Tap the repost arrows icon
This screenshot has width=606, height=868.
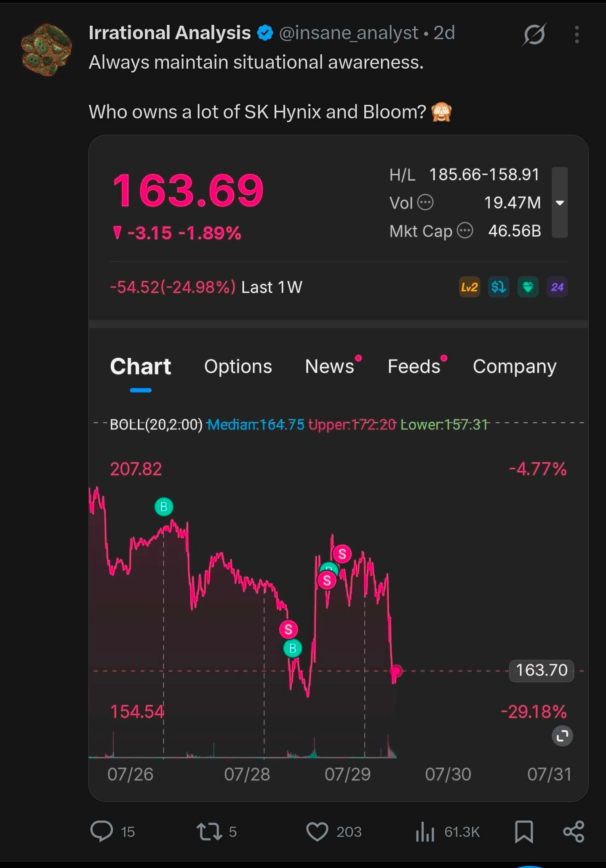[209, 832]
